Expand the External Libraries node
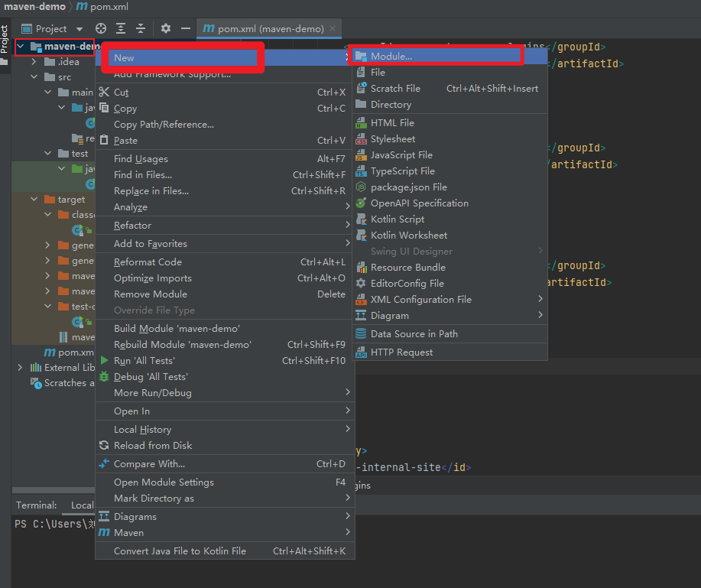This screenshot has height=588, width=701. pos(20,368)
